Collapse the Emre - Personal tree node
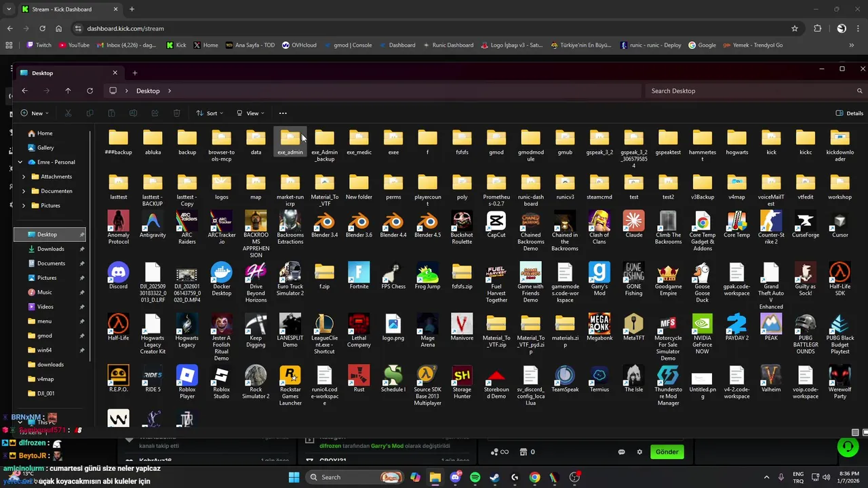868x488 pixels. [20, 162]
